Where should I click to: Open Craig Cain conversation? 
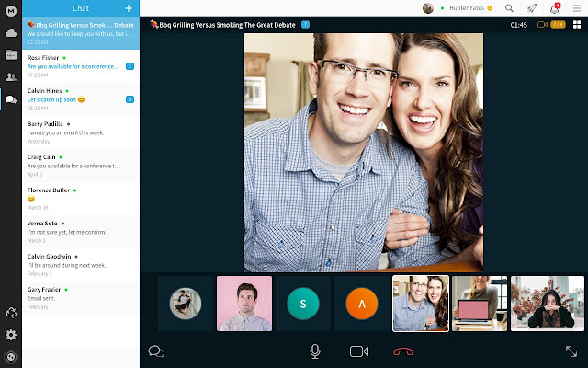(x=81, y=166)
